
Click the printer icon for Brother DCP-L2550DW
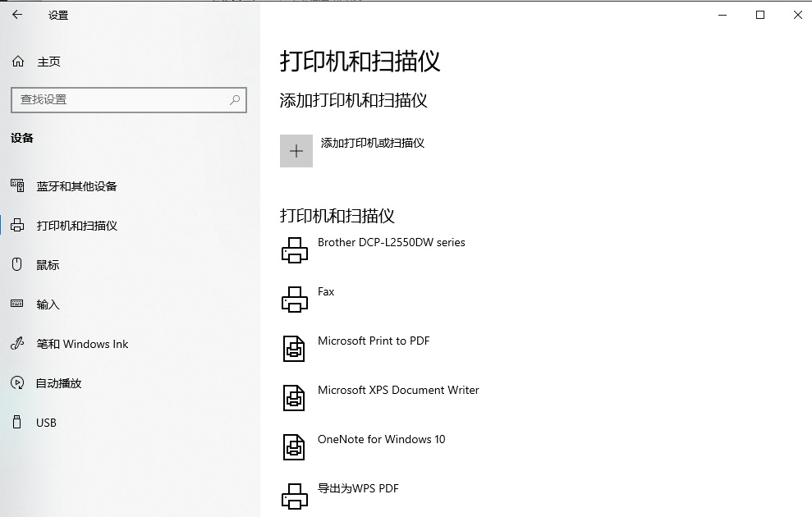point(294,249)
